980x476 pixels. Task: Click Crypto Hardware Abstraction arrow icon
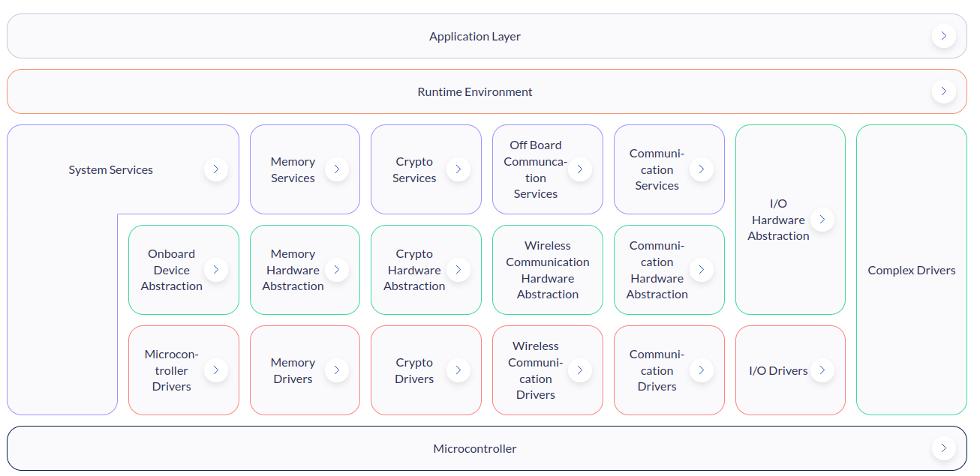(458, 270)
